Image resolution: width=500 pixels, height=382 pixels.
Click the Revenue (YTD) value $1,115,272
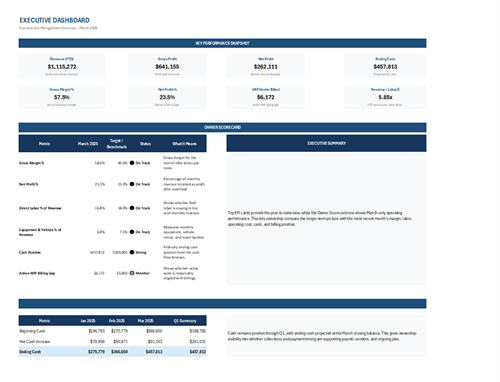62,67
